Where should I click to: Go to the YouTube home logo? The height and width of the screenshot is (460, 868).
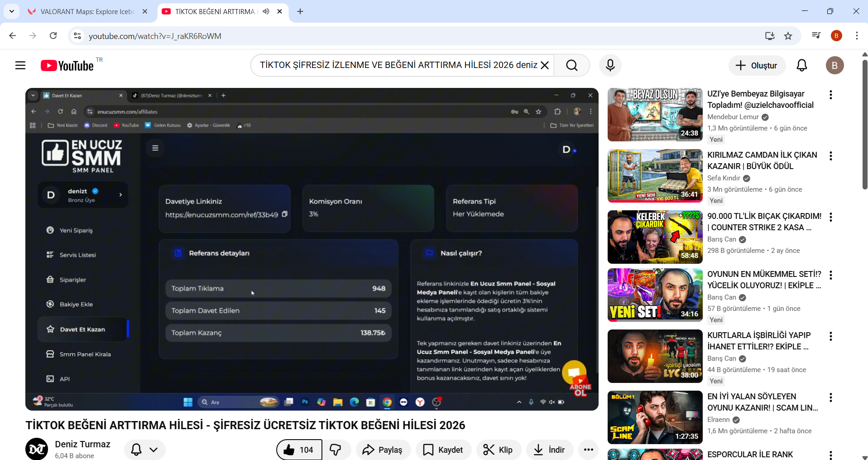(67, 66)
